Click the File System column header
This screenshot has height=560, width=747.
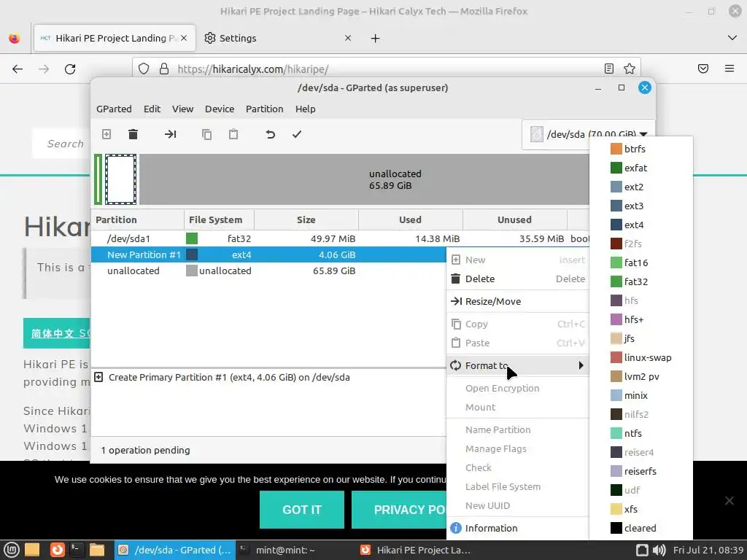[x=219, y=220]
